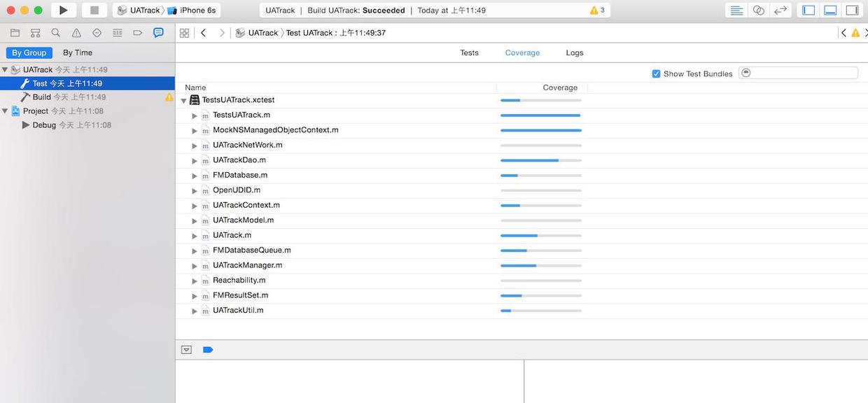Expand the FMDatabase.m row
The width and height of the screenshot is (868, 403).
(x=195, y=176)
